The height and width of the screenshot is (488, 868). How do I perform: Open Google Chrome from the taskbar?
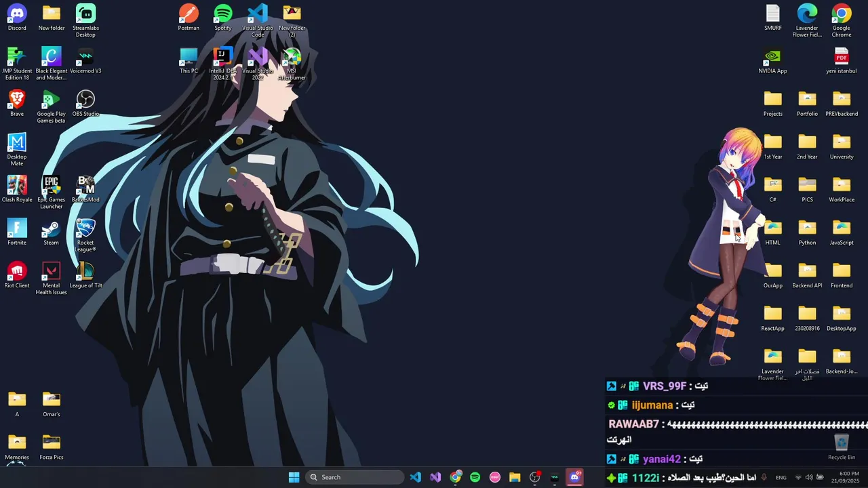pyautogui.click(x=456, y=477)
